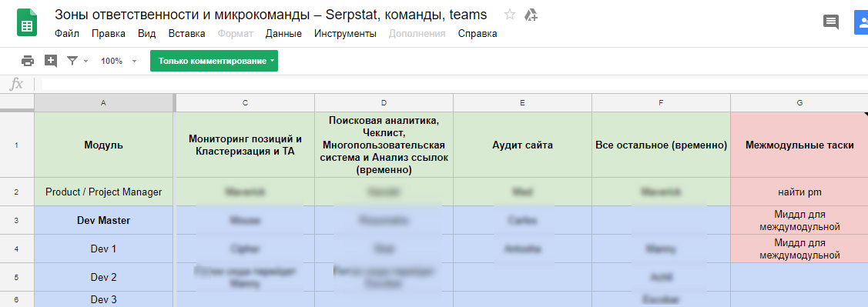Print the spreadsheet using printer icon
The width and height of the screenshot is (868, 307).
click(x=27, y=61)
